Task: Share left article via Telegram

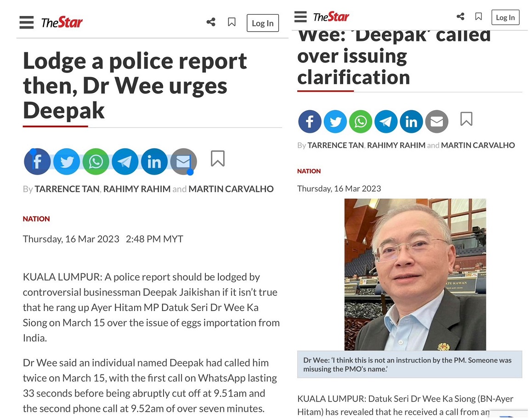Action: point(125,162)
